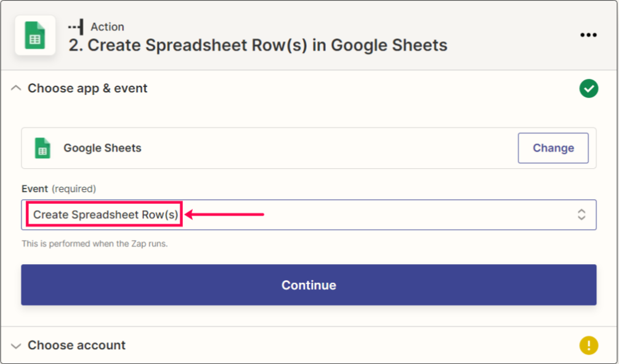
Task: Click the Action label above the title
Action: [x=107, y=27]
